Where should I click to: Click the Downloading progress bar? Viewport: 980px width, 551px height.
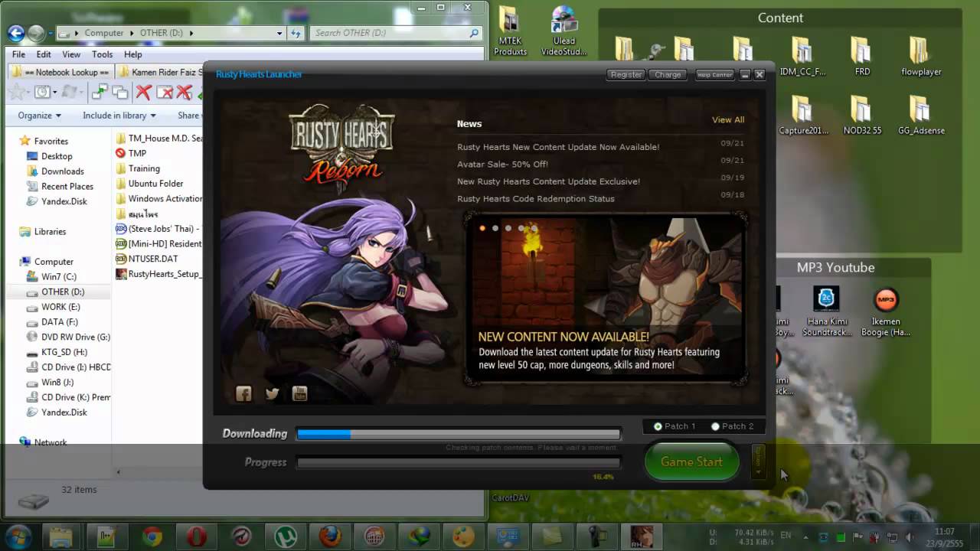pos(459,434)
